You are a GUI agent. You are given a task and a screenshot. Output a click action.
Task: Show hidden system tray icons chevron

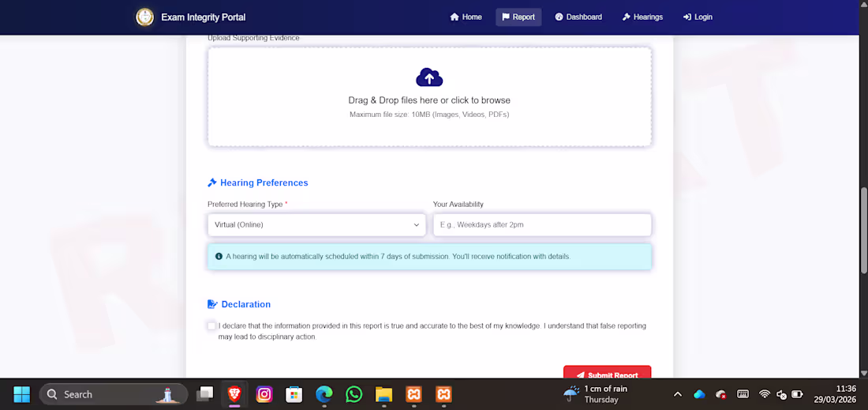678,394
